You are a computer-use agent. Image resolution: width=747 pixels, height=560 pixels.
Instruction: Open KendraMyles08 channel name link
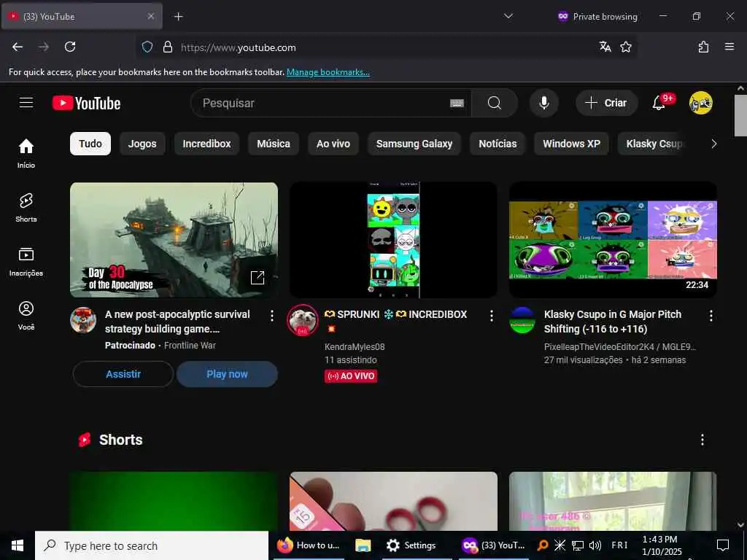(x=355, y=346)
